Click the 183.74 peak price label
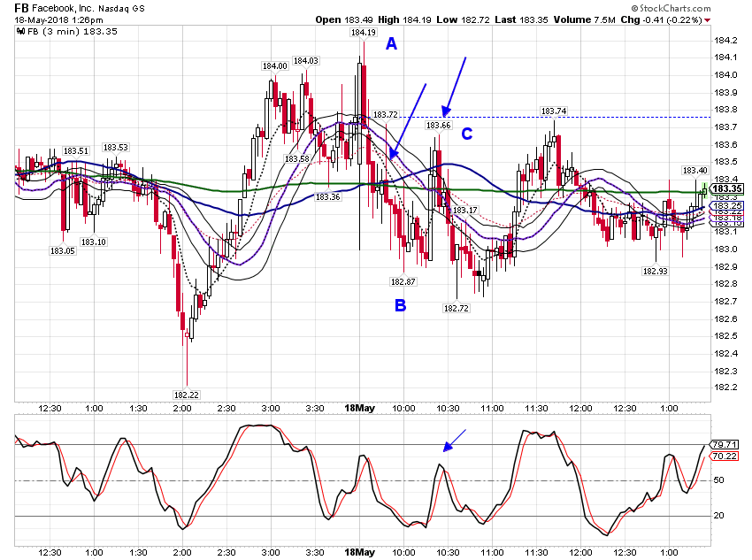The image size is (752, 560). (554, 111)
